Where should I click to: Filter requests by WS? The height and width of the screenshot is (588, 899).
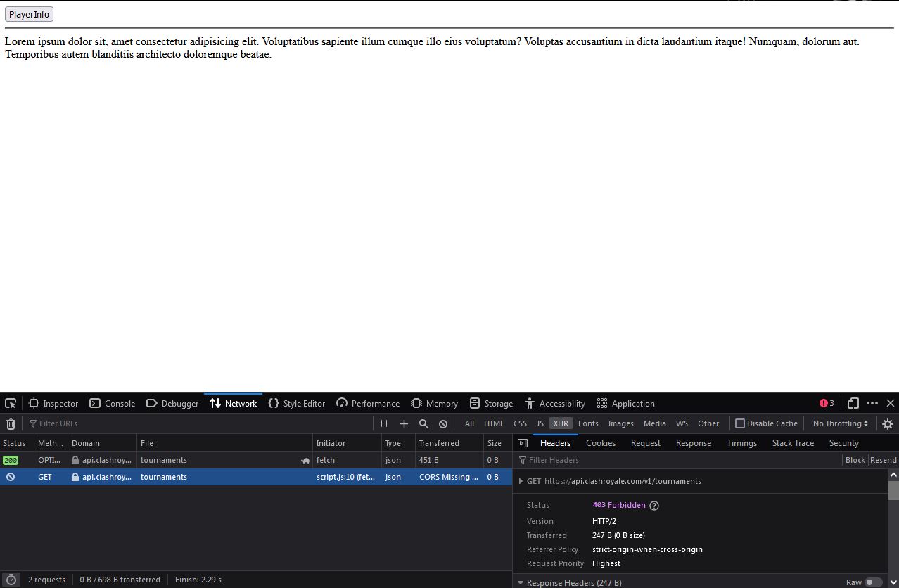tap(682, 423)
